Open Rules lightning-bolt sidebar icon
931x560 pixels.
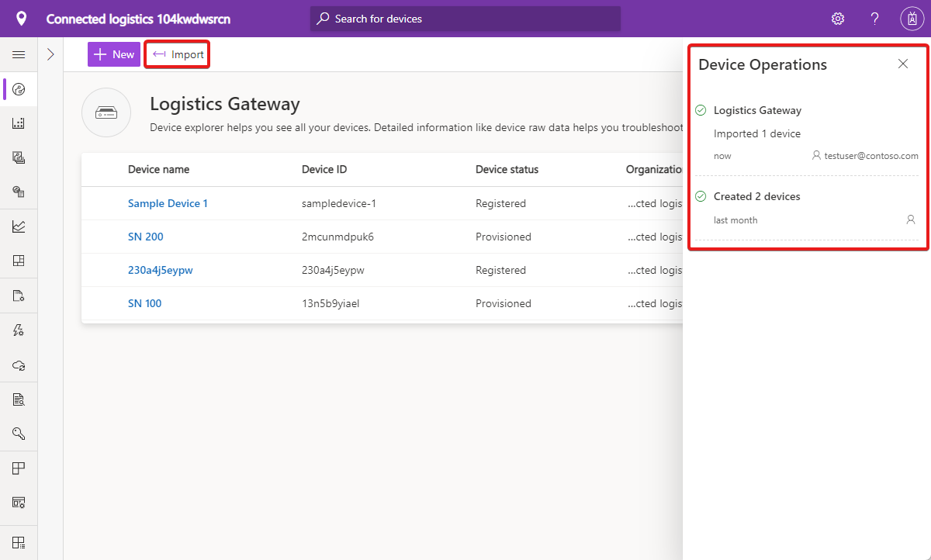click(19, 330)
